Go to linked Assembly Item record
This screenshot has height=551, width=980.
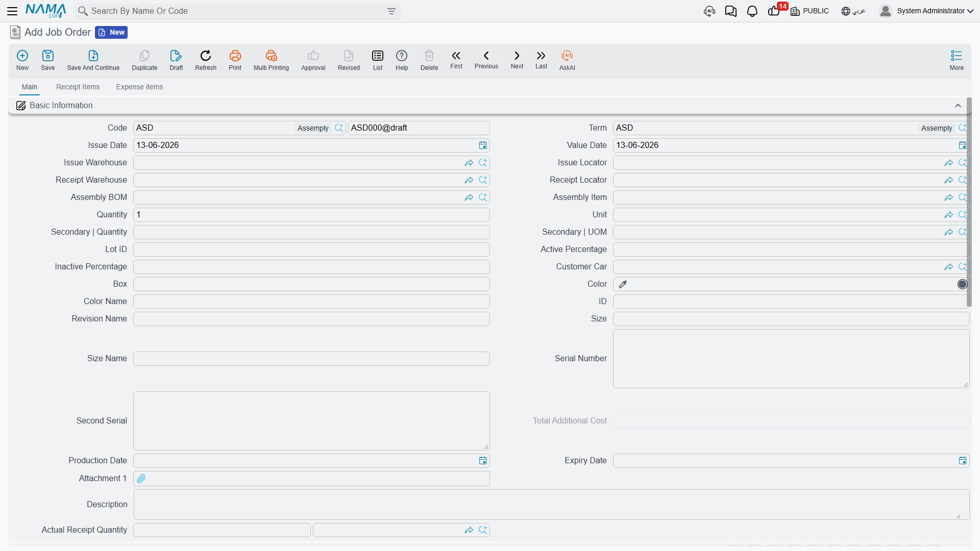click(949, 197)
